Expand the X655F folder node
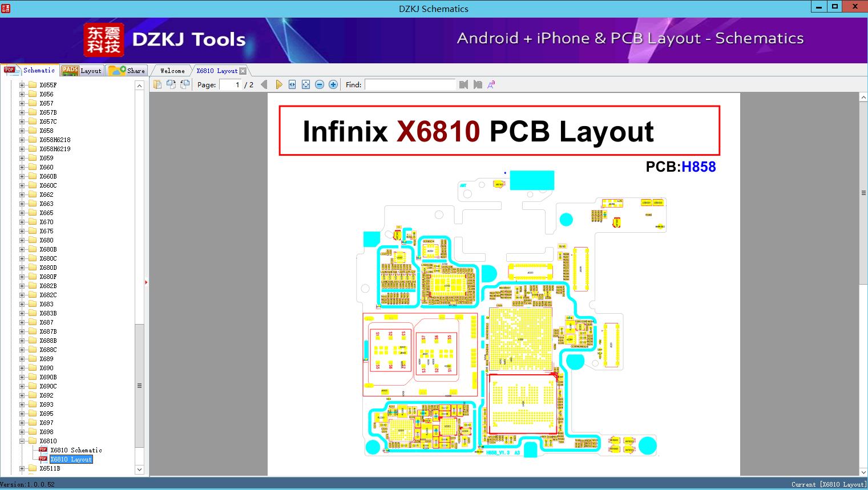The image size is (868, 490). (x=22, y=85)
